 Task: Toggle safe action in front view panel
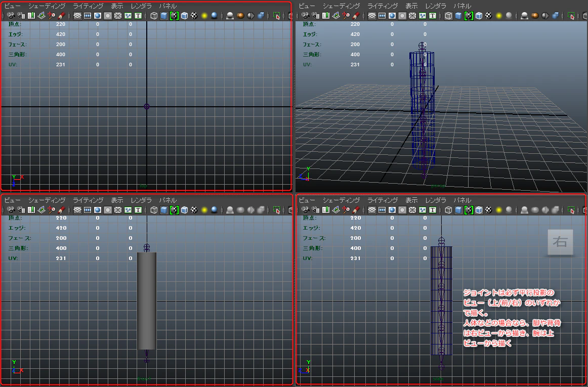click(128, 209)
